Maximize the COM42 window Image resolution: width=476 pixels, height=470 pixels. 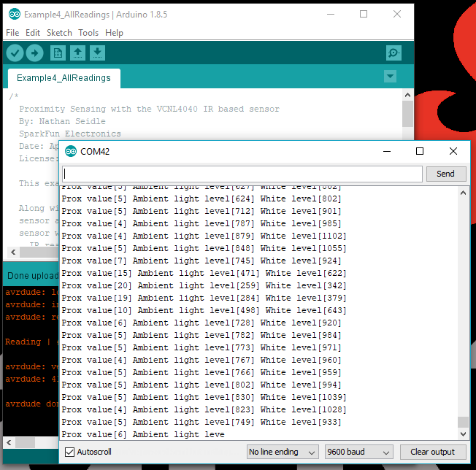(420, 151)
